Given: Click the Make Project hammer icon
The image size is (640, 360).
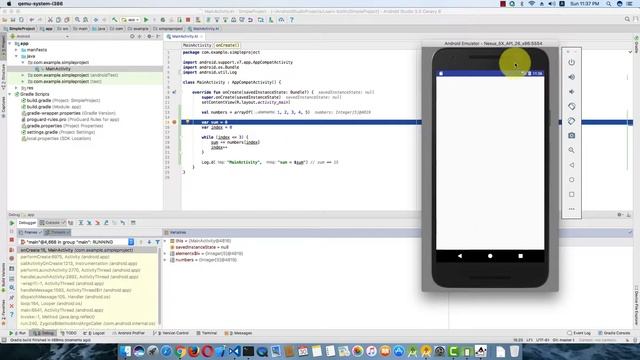Looking at the screenshot, I should (115, 20).
